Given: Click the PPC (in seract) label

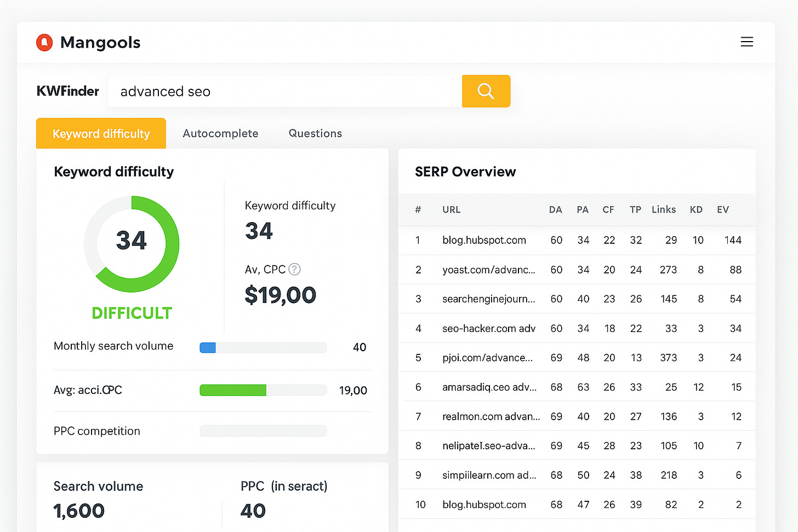Looking at the screenshot, I should [x=284, y=486].
